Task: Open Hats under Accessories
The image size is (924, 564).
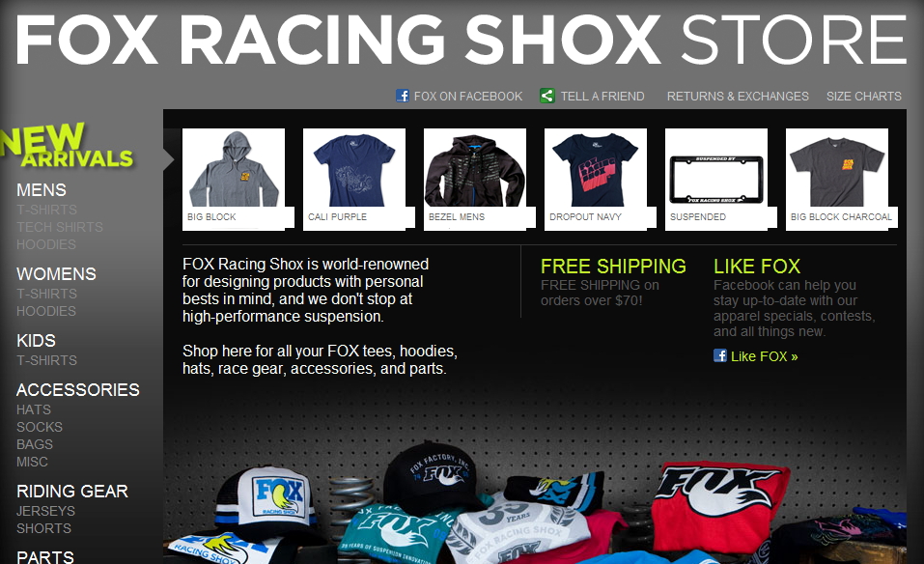Action: (34, 409)
